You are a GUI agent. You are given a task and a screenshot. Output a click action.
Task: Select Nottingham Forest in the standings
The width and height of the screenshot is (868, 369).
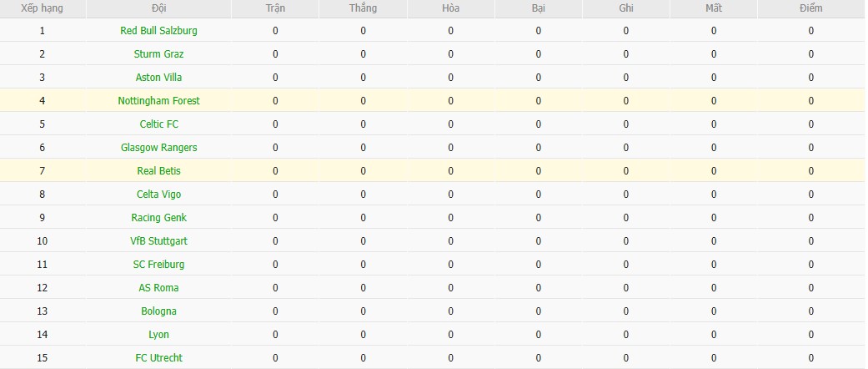[x=158, y=101]
